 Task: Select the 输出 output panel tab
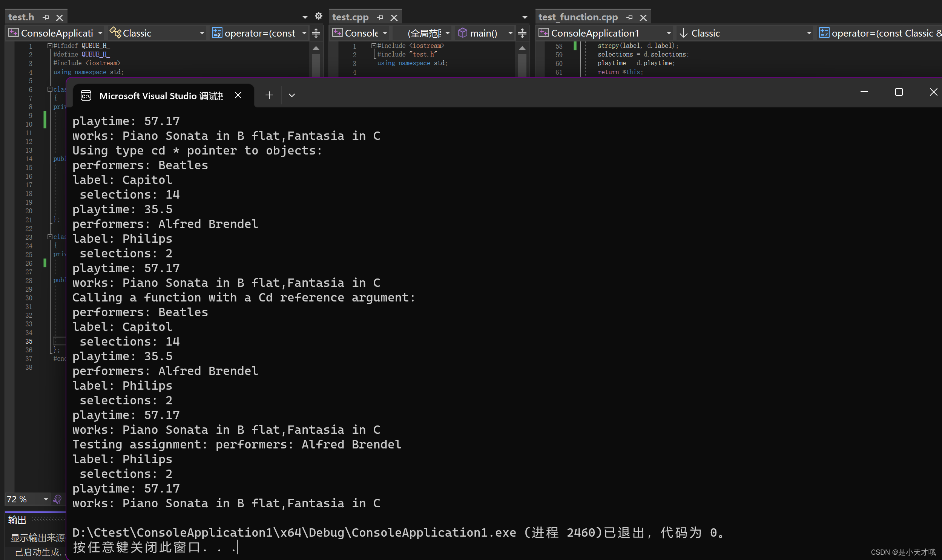pos(17,520)
